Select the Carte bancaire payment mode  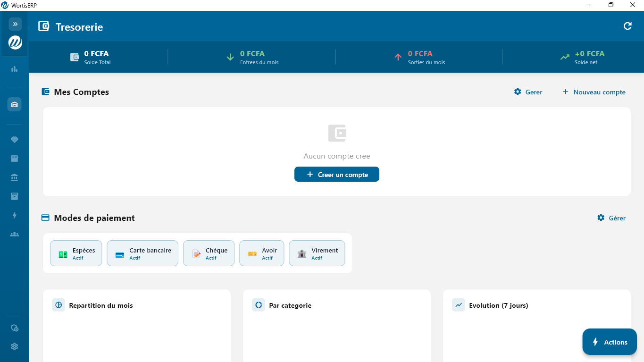tap(142, 253)
